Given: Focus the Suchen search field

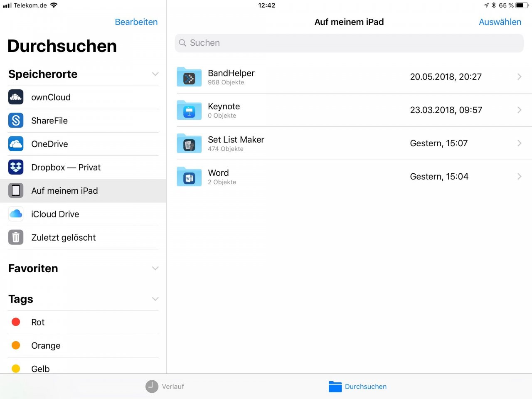Looking at the screenshot, I should 349,43.
